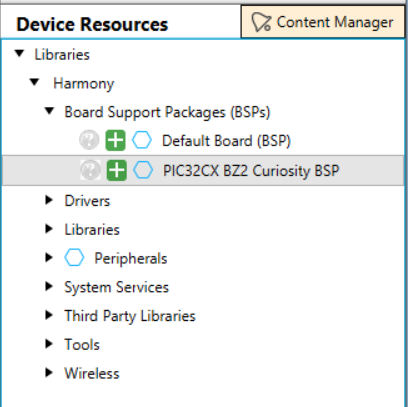Add PIC32CX BZ2 Curiosity BSP with green plus
Screen dimensions: 408x407
pos(116,170)
